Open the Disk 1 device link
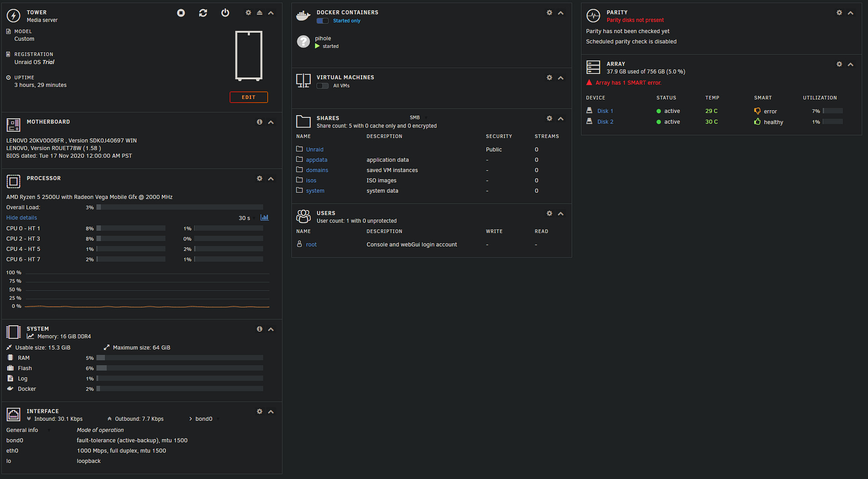 click(605, 111)
